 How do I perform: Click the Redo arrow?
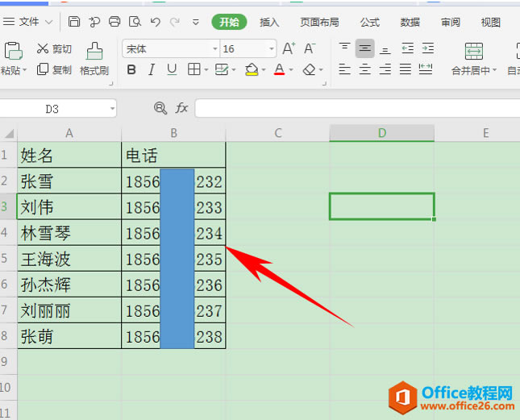click(x=175, y=22)
